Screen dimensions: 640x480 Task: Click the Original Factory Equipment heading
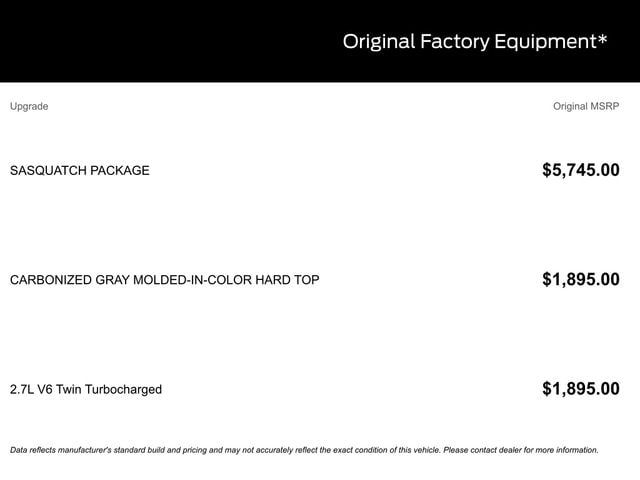474,42
